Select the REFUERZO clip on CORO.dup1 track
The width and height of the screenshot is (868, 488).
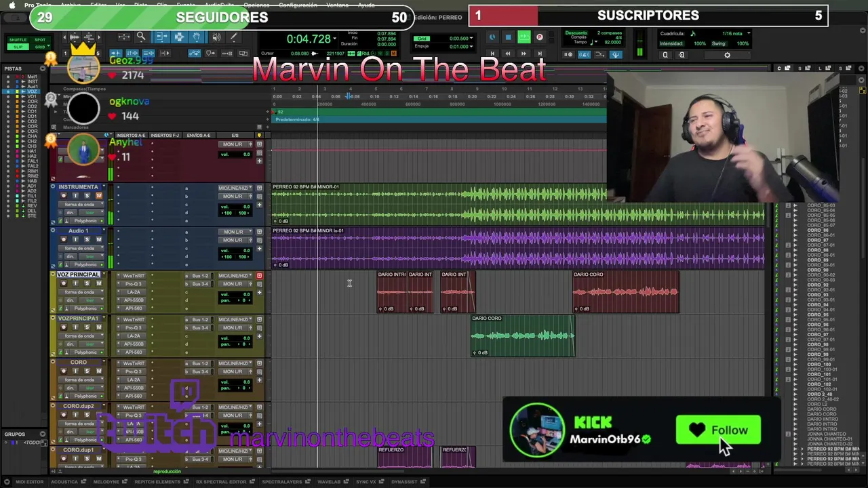pos(404,457)
